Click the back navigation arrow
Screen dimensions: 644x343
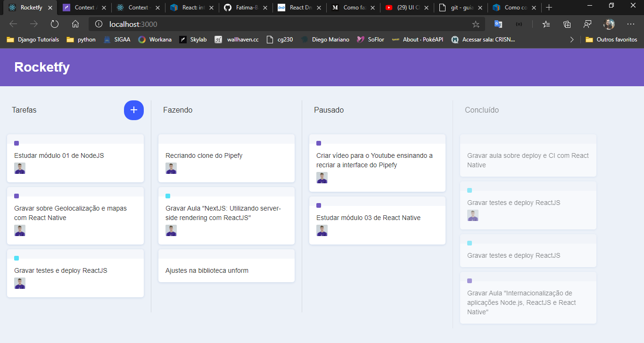[13, 24]
